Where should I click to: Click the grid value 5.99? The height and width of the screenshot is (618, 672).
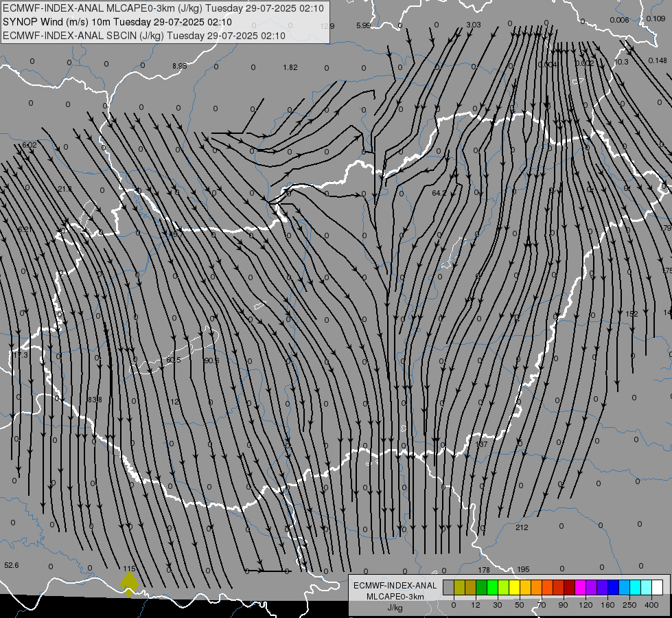363,25
